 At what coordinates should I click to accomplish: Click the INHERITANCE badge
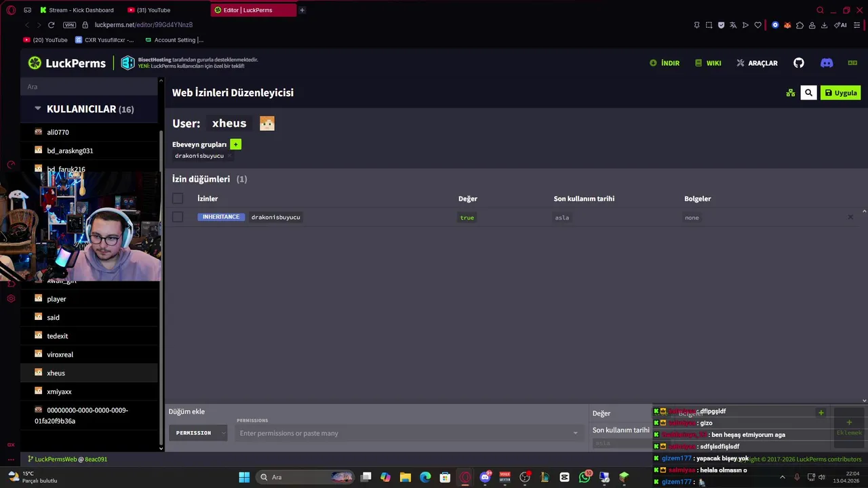[x=221, y=217]
